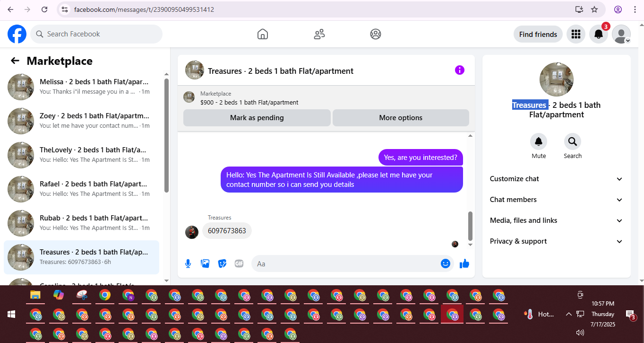Click chat scrollbar down arrow
Screen dimensions: 644x343
click(x=470, y=245)
